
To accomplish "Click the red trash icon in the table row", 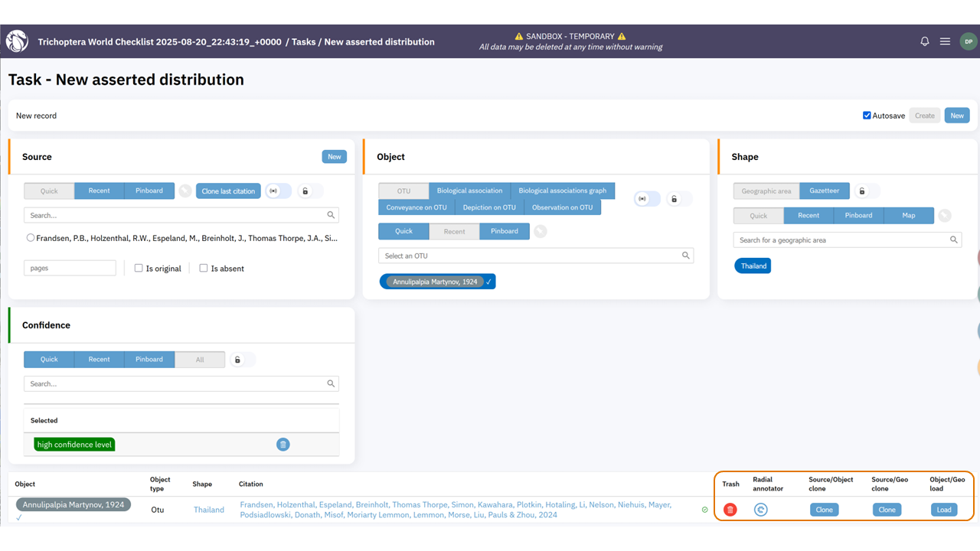I will [730, 510].
